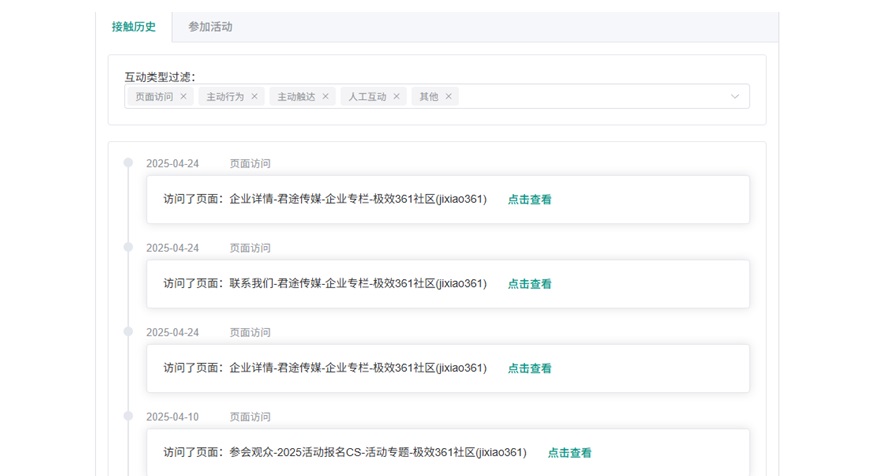Remove the 主动触达 filter tag

coord(326,96)
